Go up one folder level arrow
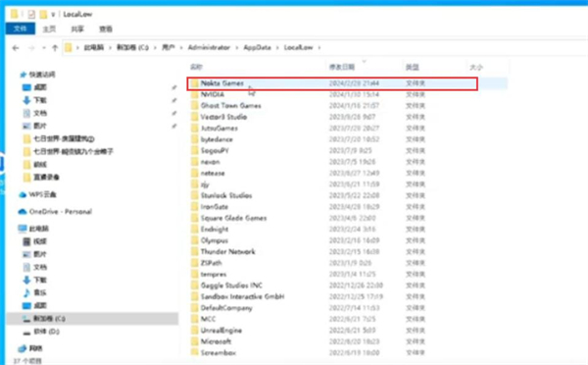This screenshot has width=588, height=365. [55, 48]
